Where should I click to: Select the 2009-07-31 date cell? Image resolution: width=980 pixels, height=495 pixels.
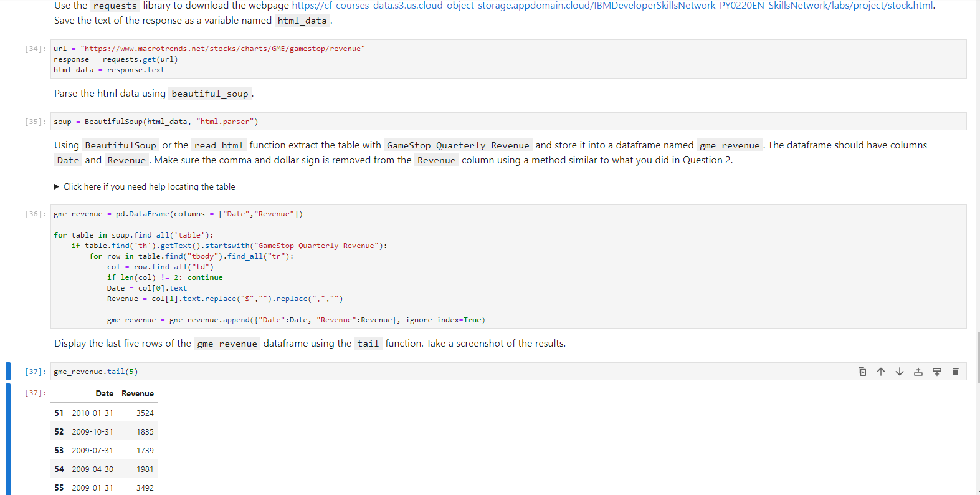93,450
